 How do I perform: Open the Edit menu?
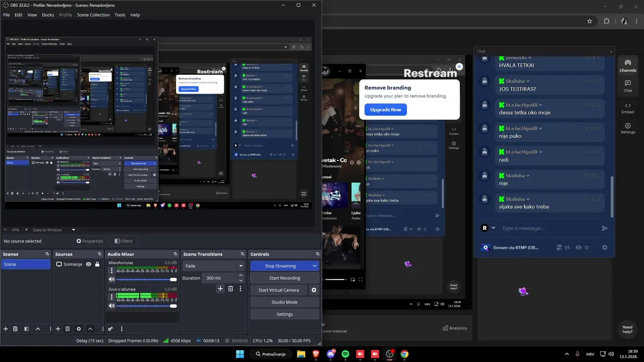19,15
